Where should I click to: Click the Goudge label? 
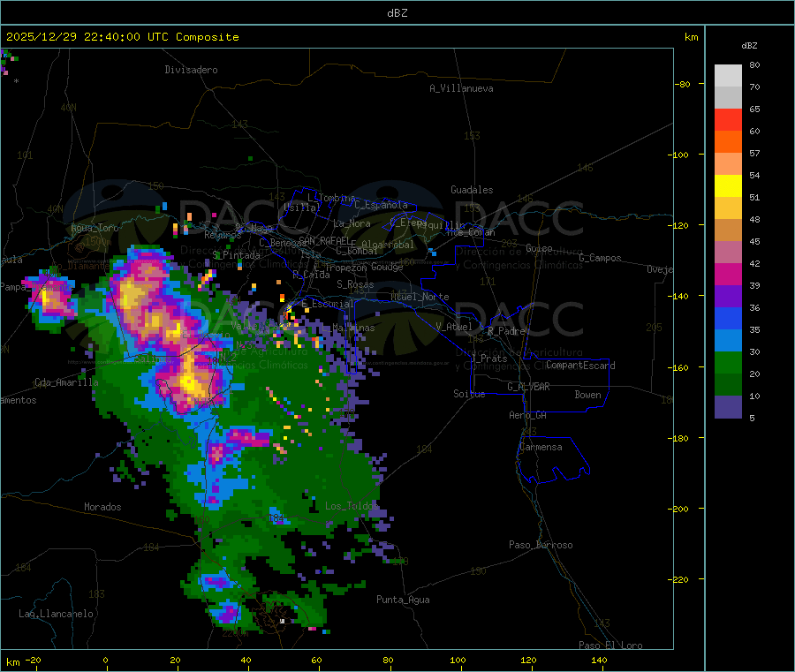coord(387,267)
